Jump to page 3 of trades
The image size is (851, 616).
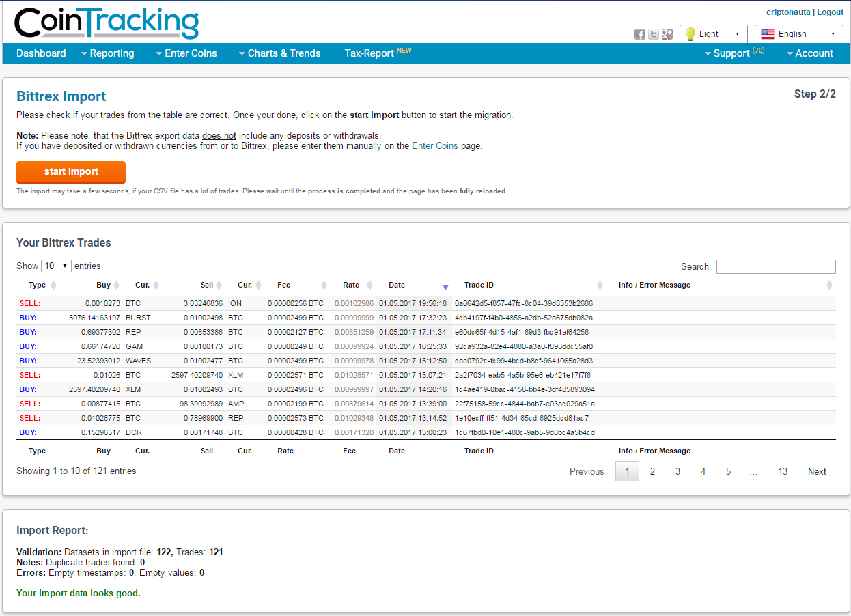[678, 471]
